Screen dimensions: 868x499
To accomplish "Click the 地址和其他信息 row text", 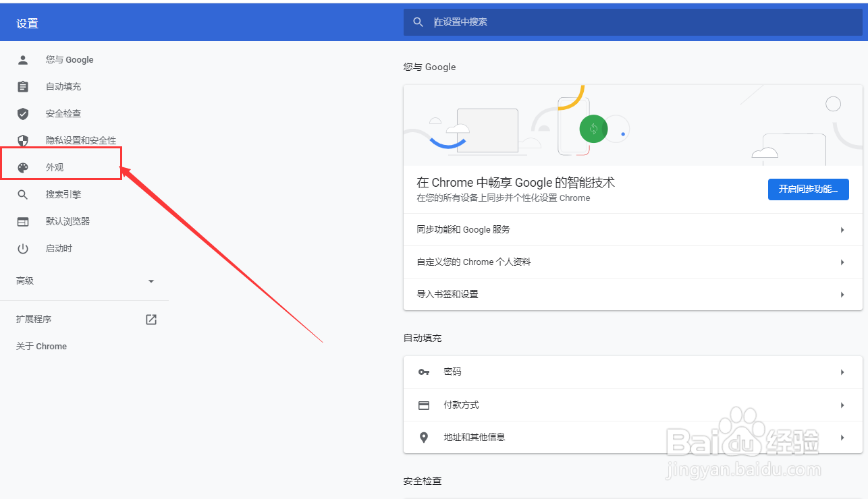I will point(474,437).
